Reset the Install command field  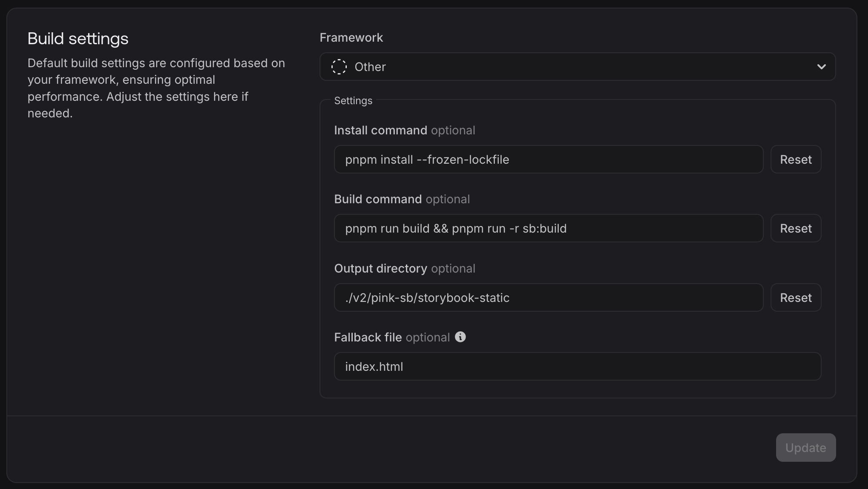pyautogui.click(x=796, y=159)
